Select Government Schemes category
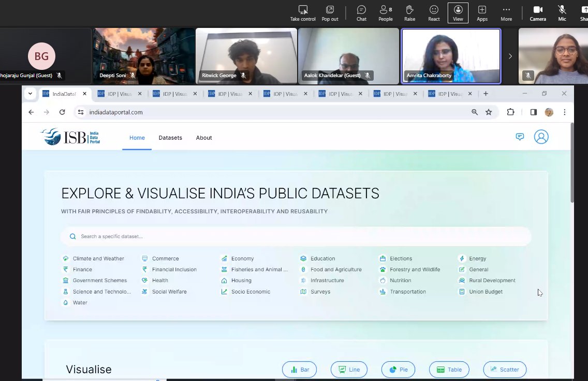The image size is (588, 381). pyautogui.click(x=95, y=280)
